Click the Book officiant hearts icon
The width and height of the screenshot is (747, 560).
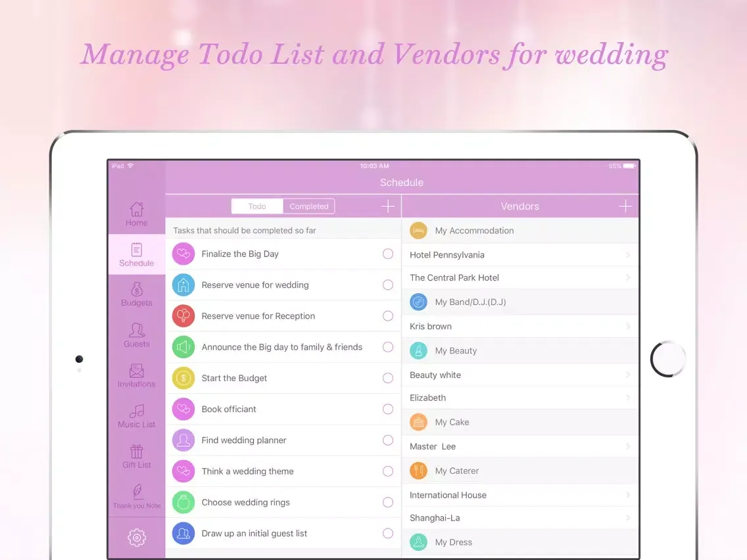pyautogui.click(x=183, y=409)
